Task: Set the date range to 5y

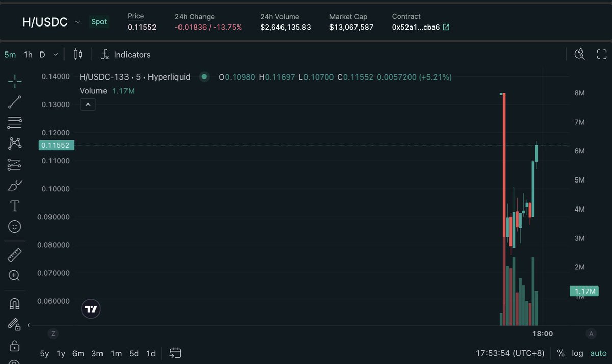Action: (45, 353)
